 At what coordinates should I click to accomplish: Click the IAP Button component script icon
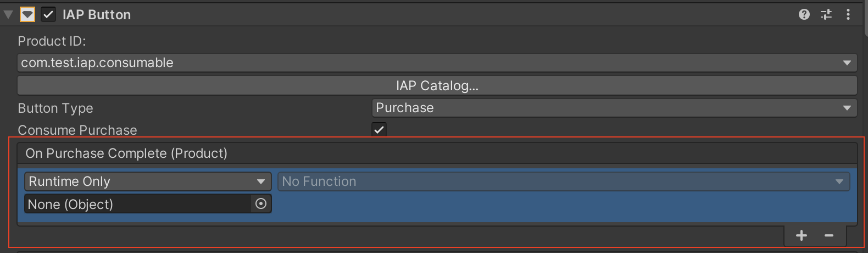point(27,14)
